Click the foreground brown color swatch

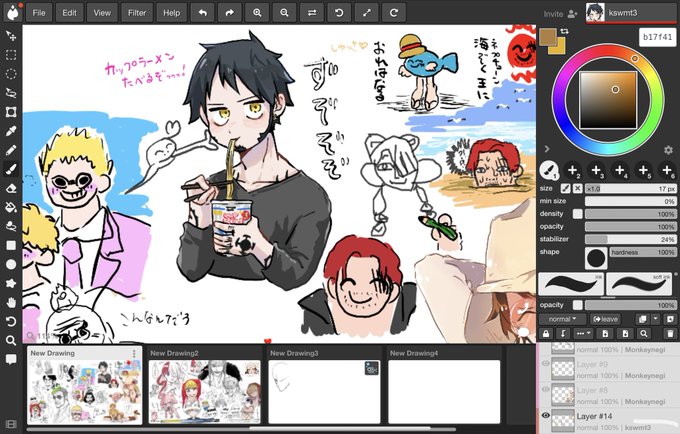pyautogui.click(x=548, y=37)
